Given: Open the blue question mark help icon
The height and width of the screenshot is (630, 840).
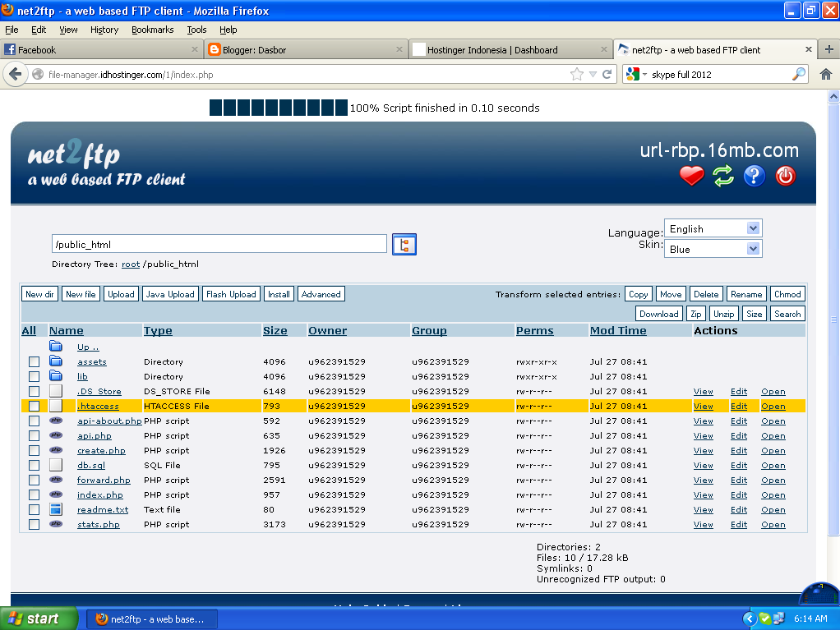Looking at the screenshot, I should (x=754, y=176).
